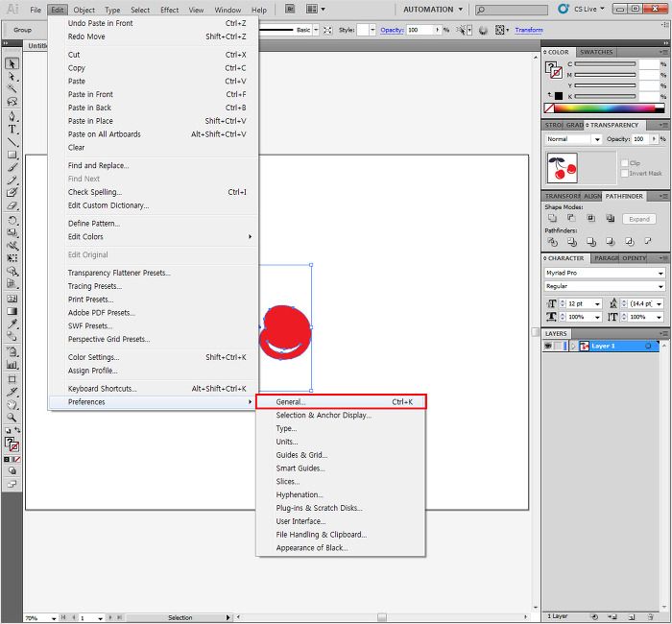Click Layer 1 target circle
The image size is (672, 624).
648,346
